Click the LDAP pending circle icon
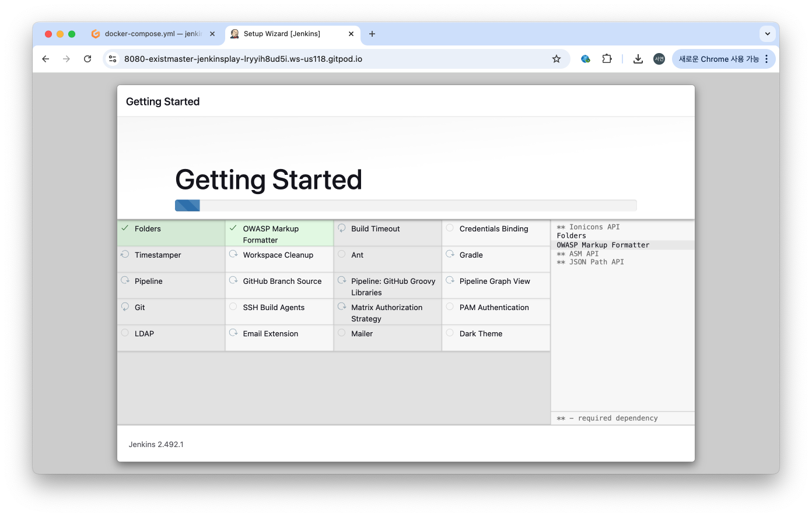 125,333
